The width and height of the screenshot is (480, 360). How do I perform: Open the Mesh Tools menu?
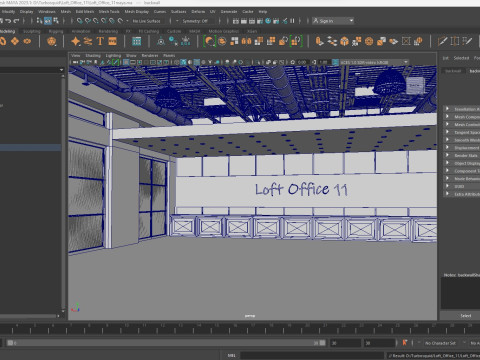[x=109, y=12]
